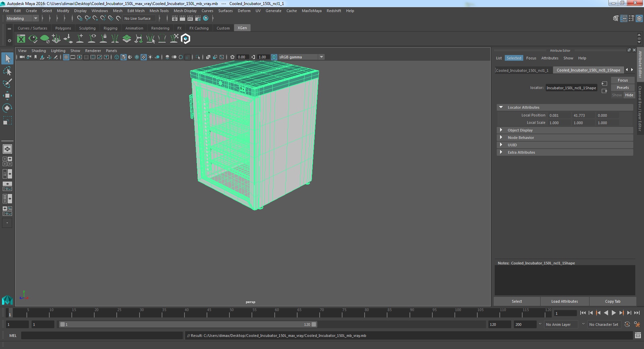Activate the Paint Selection tool
The width and height of the screenshot is (644, 349).
(7, 83)
